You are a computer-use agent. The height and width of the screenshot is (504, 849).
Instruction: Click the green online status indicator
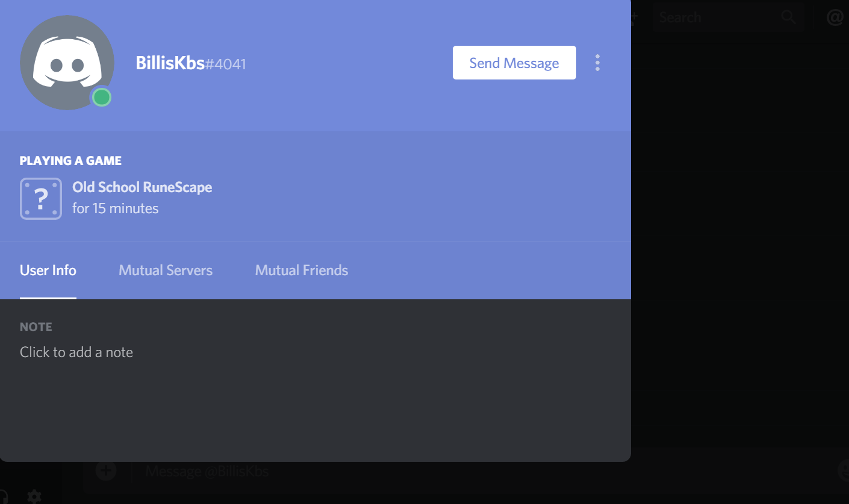click(102, 97)
